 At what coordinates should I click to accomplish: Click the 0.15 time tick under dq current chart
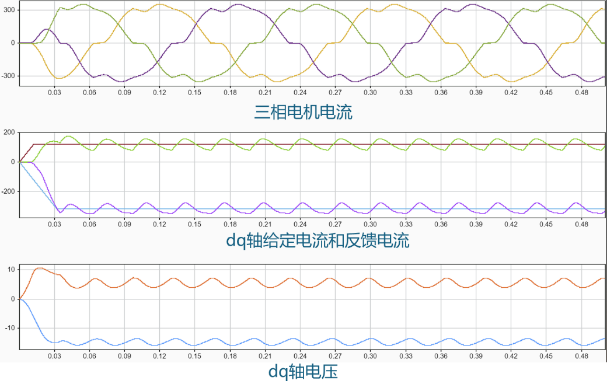(x=194, y=224)
